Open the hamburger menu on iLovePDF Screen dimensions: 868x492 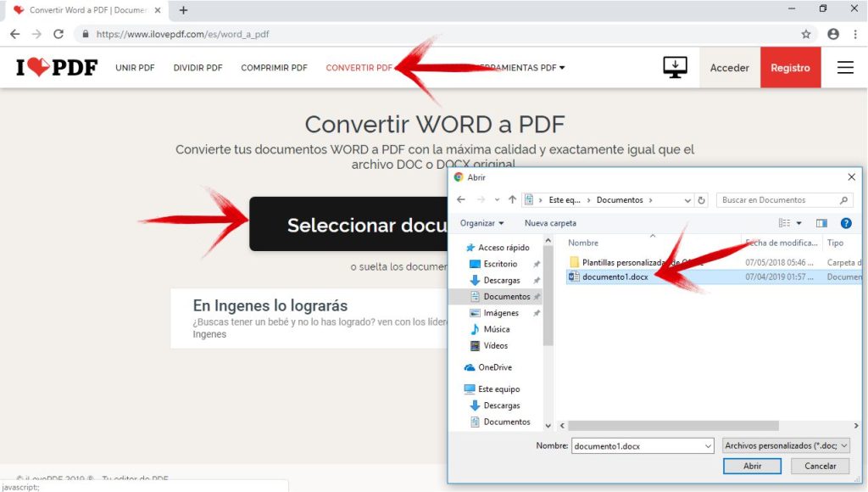coord(845,68)
